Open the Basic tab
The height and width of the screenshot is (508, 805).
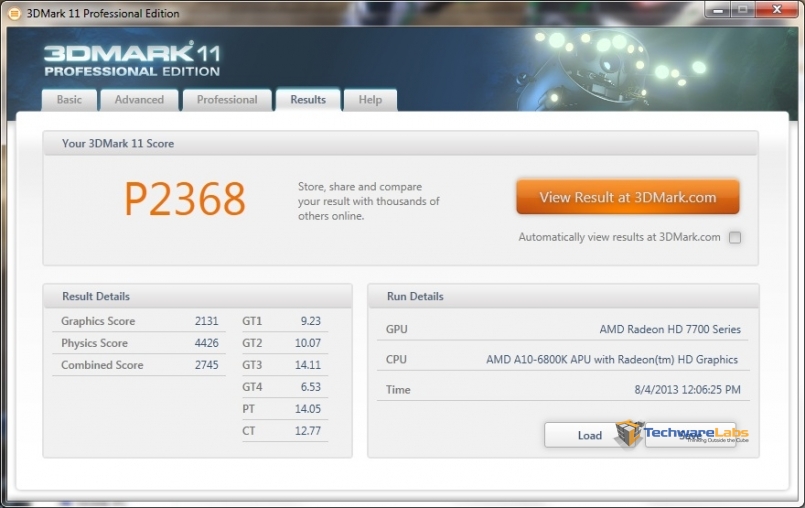click(x=69, y=100)
